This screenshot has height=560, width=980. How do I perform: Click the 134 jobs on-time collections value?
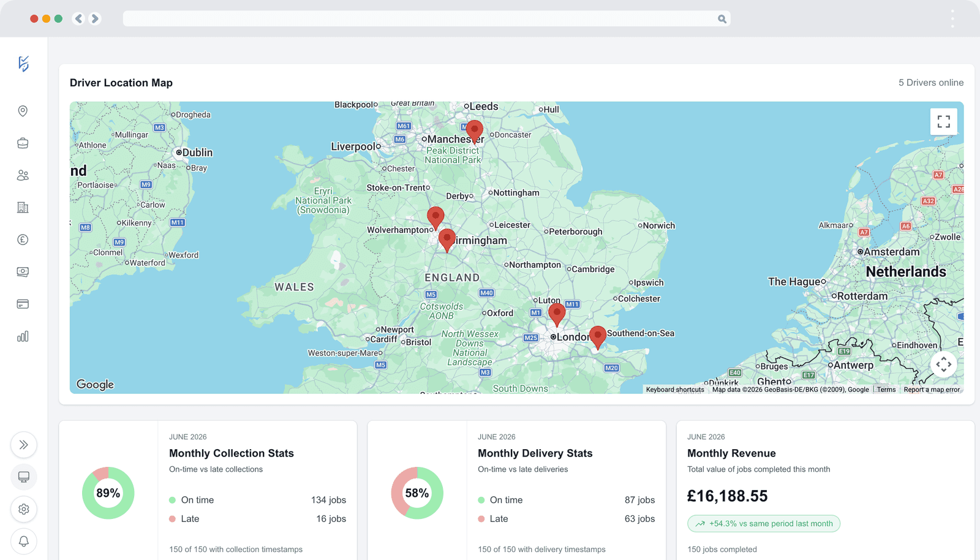[x=328, y=500]
